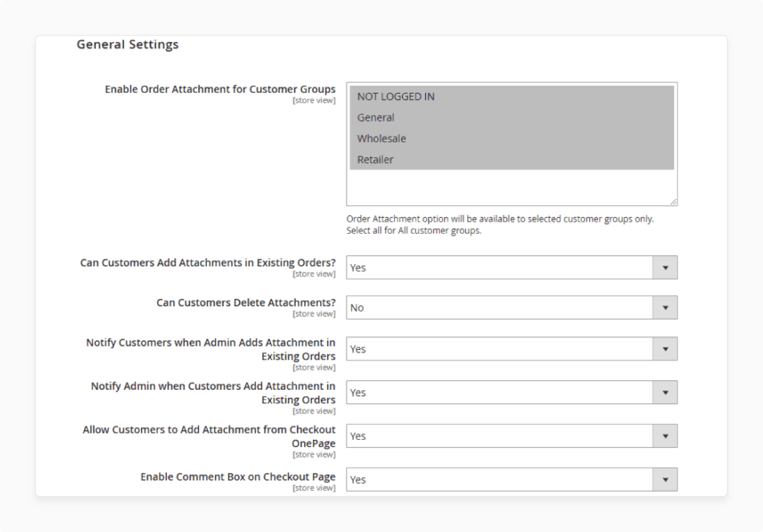
Task: Click Notify Admin when Customers Add Attachment label
Action: 213,393
